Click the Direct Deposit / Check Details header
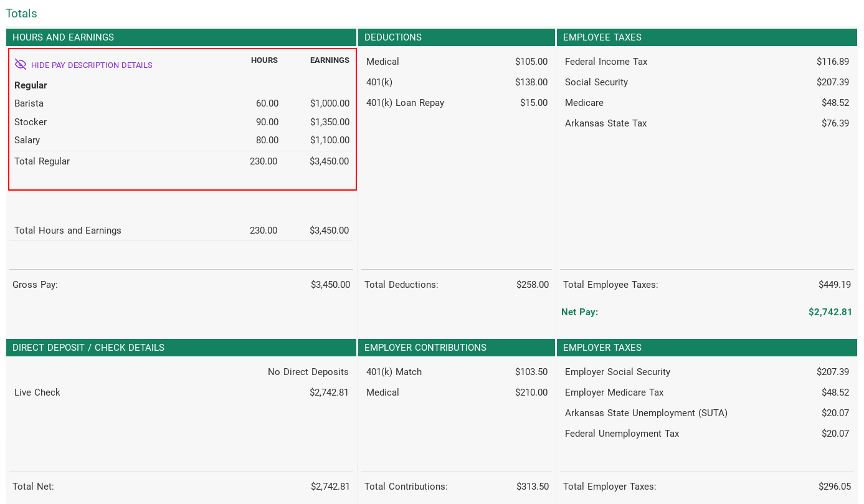864x504 pixels. [x=181, y=348]
